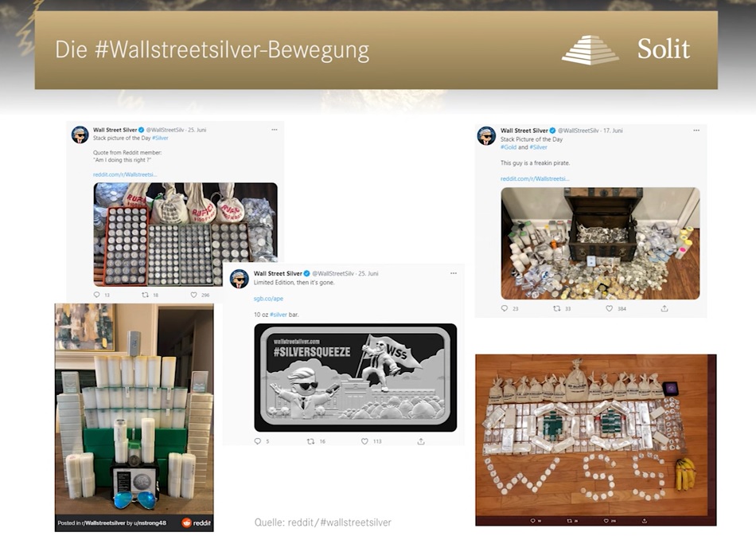Like the 'Am I doing this right' tweet

click(193, 295)
